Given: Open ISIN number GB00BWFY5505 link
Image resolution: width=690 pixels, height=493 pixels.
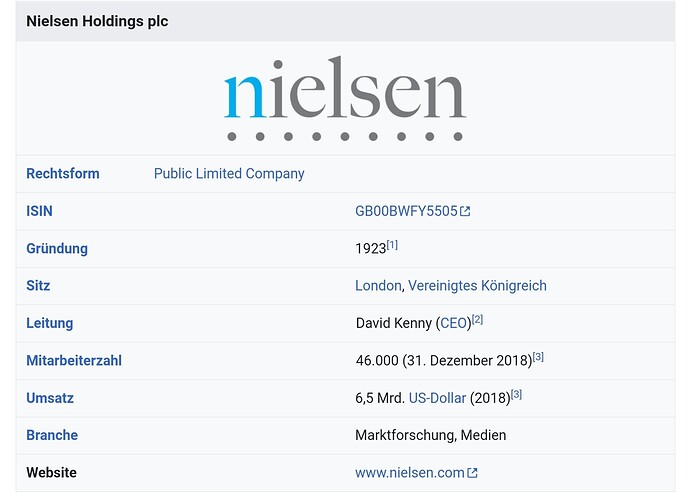Looking at the screenshot, I should 406,211.
